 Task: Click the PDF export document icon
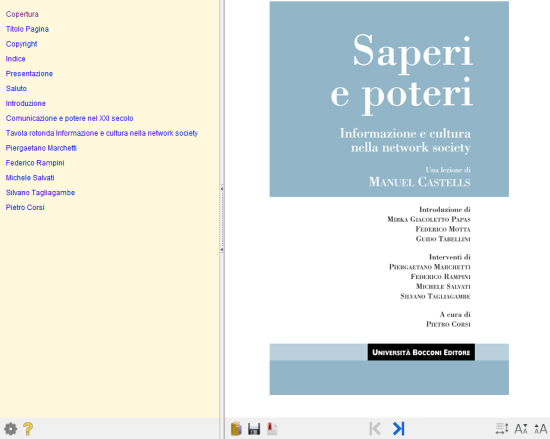[x=272, y=428]
